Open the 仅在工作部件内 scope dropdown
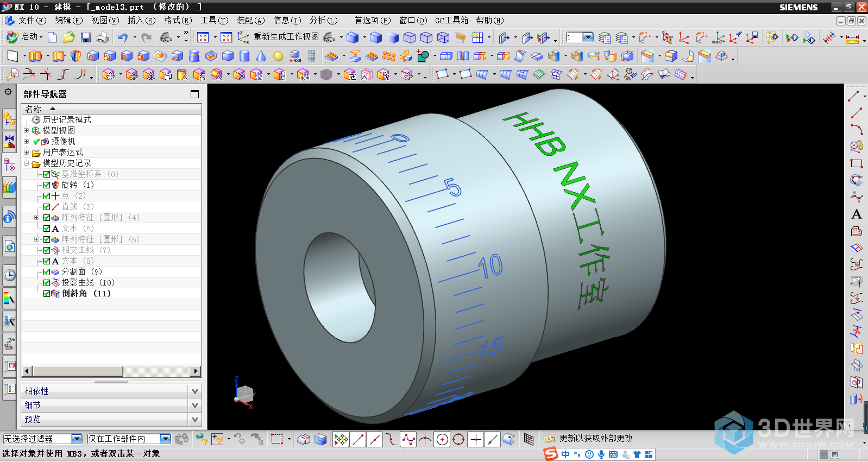This screenshot has width=868, height=462. [x=166, y=439]
